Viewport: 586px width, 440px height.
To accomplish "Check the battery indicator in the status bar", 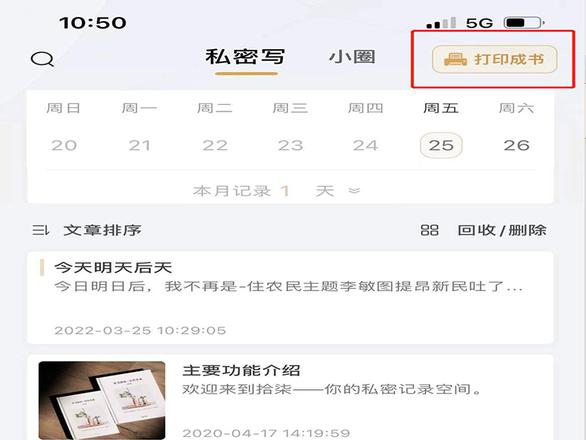I will pyautogui.click(x=524, y=23).
